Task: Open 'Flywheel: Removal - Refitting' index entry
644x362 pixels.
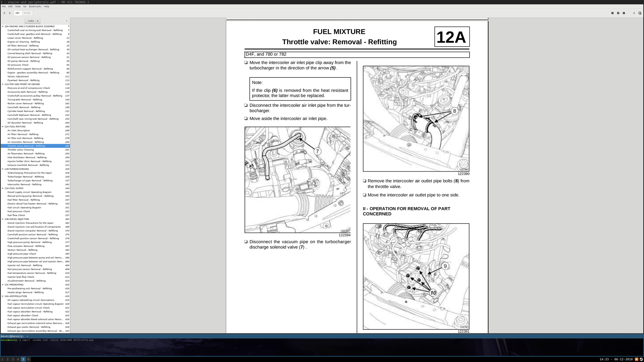Action: click(x=35, y=80)
